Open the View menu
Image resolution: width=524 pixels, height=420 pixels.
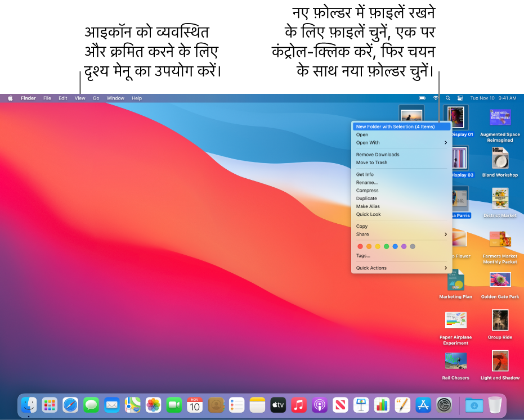pyautogui.click(x=80, y=98)
